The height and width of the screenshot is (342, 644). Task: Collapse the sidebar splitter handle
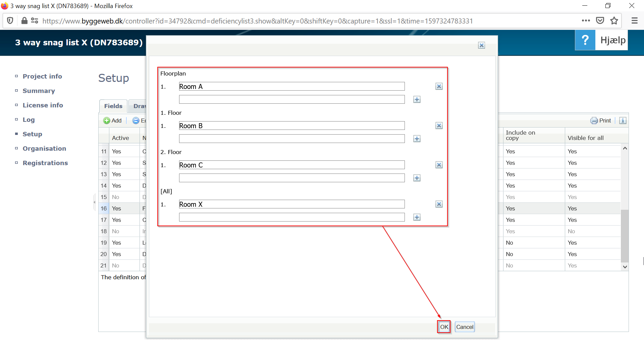tap(95, 202)
